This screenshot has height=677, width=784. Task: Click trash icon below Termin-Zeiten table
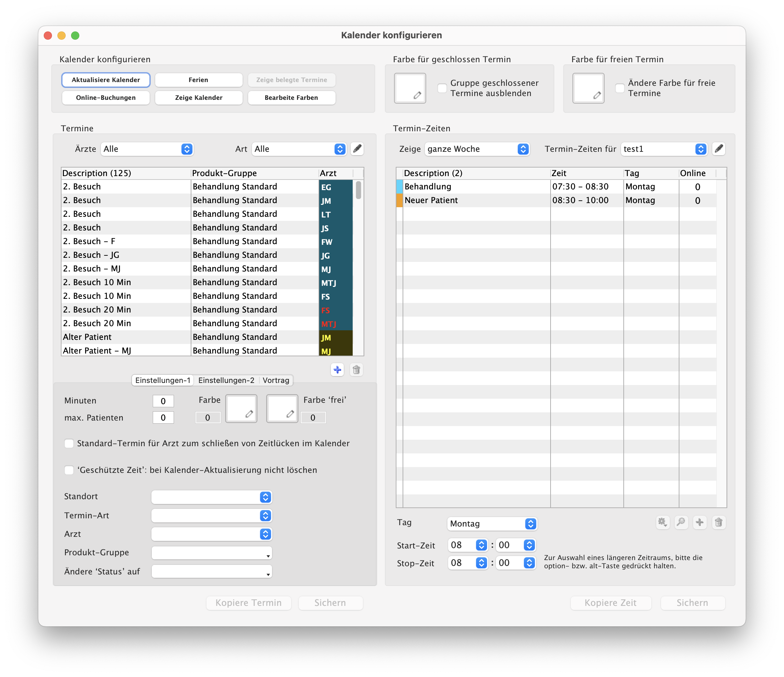coord(718,522)
